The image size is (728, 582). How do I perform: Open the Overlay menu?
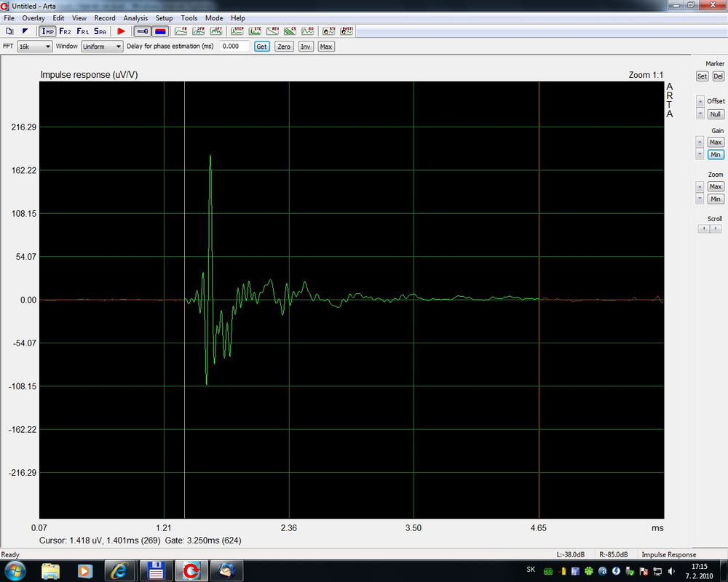(33, 18)
